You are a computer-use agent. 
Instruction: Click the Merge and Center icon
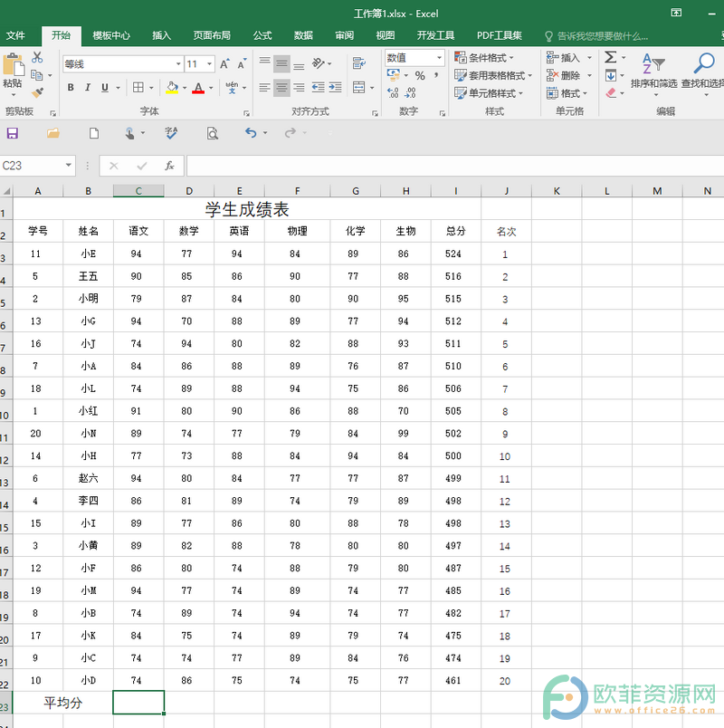[x=358, y=87]
